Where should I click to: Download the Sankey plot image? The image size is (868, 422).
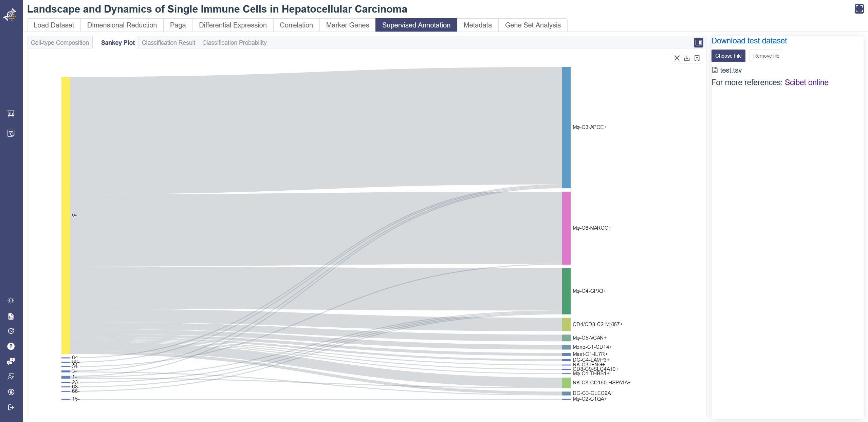click(687, 58)
